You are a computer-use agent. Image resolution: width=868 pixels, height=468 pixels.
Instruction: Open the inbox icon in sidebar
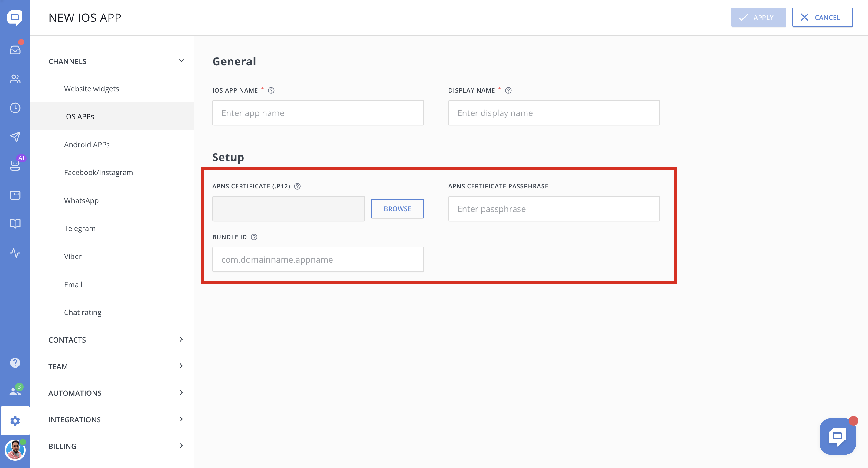[15, 50]
